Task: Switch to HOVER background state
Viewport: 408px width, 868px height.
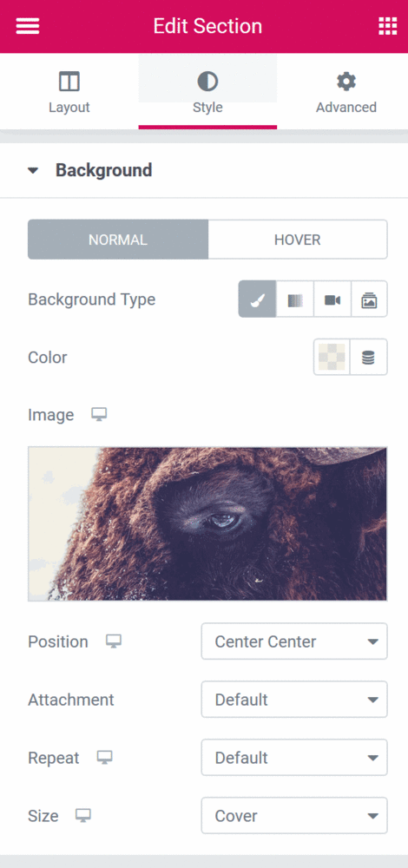Action: pos(298,240)
